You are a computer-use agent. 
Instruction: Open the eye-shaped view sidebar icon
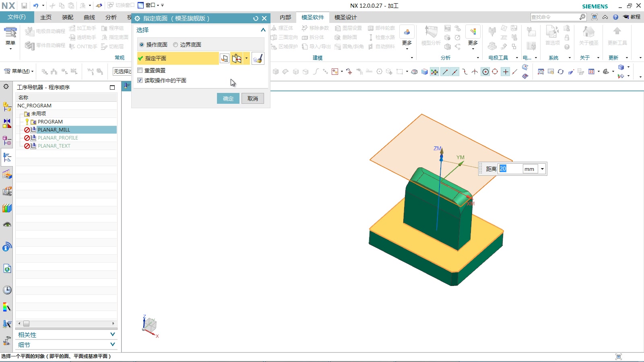(7, 224)
